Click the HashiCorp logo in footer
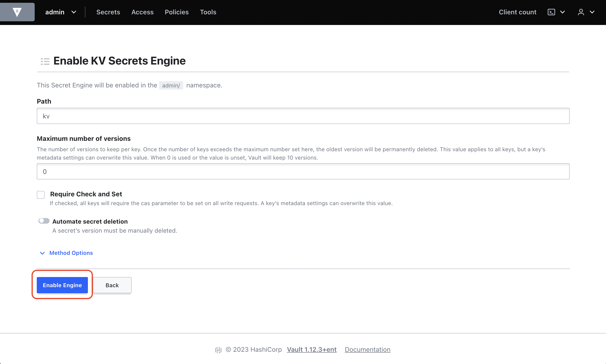This screenshot has height=364, width=606. click(218, 350)
